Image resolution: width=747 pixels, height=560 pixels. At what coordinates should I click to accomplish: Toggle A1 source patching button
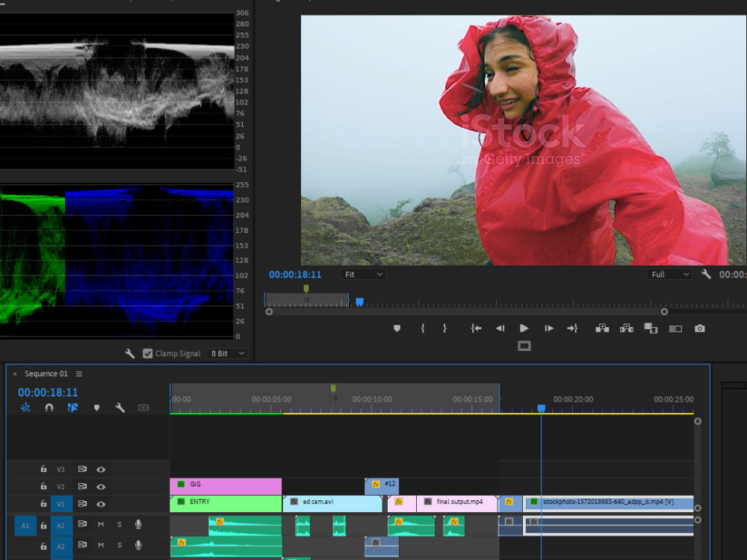[25, 526]
